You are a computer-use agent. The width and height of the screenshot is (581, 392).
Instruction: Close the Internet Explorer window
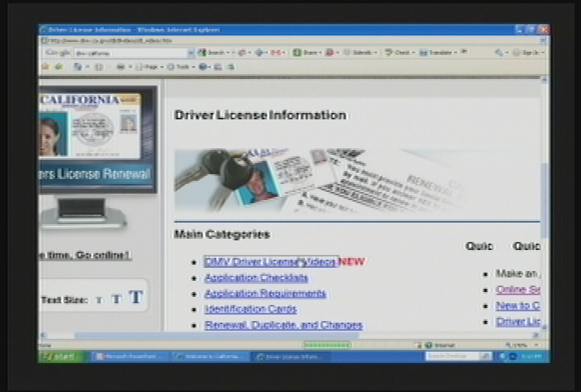(545, 30)
